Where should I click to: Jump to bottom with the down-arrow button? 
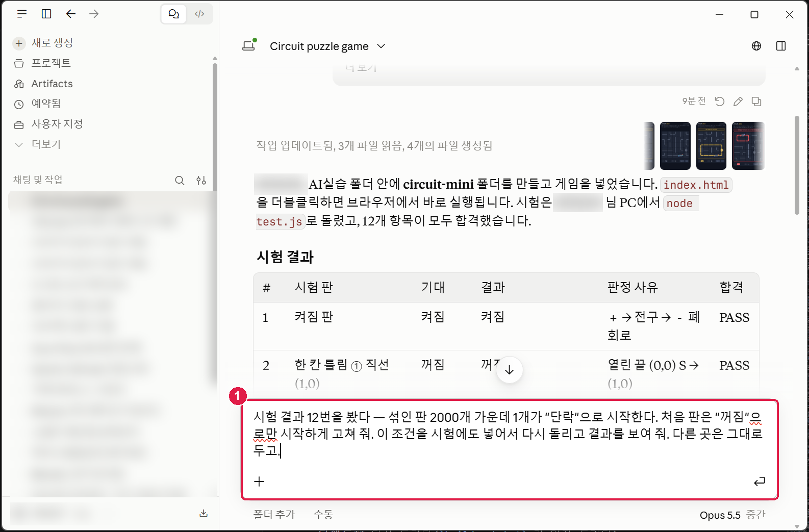click(x=509, y=370)
